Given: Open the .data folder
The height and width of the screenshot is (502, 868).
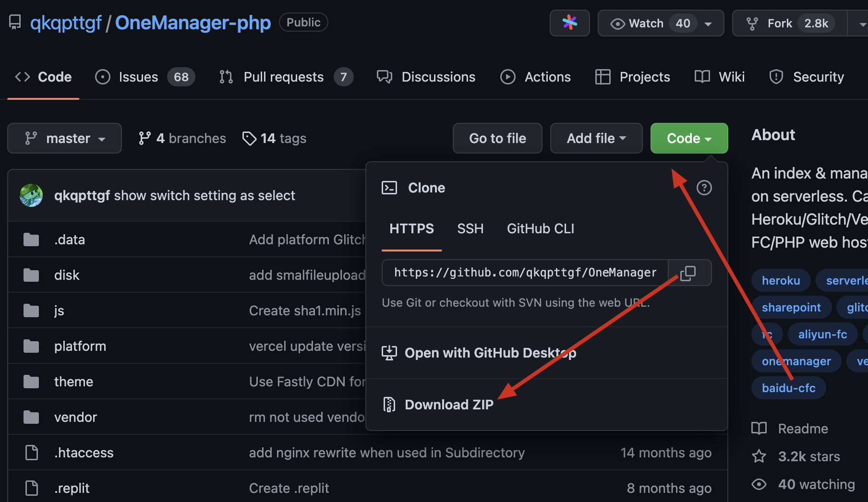Looking at the screenshot, I should 70,239.
